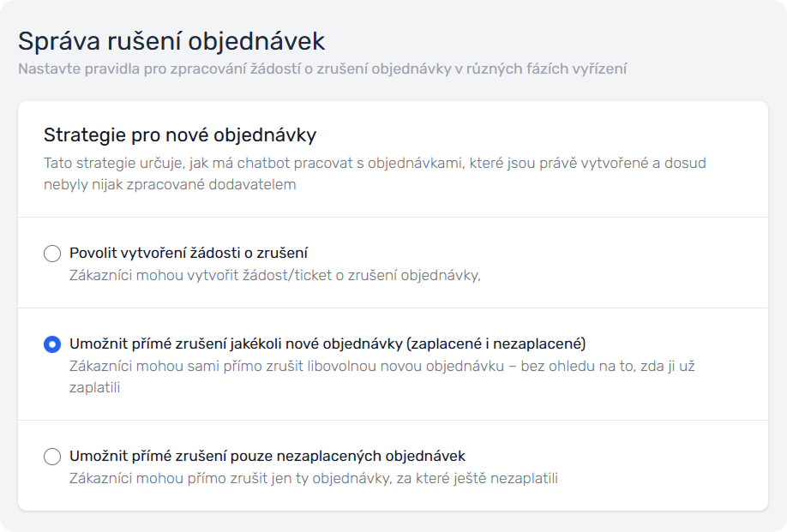Image resolution: width=787 pixels, height=532 pixels.
Task: Click the word "zaplatili" under the selected option
Action: [x=93, y=387]
